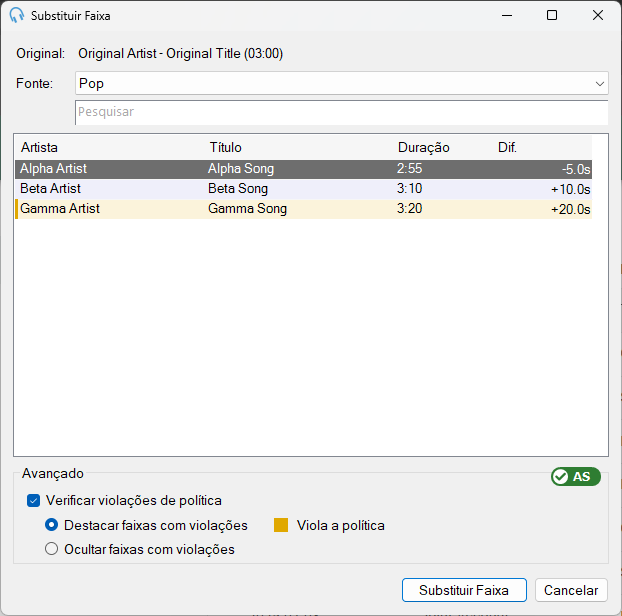
Task: Click the headphone app icon in title bar
Action: click(x=17, y=15)
